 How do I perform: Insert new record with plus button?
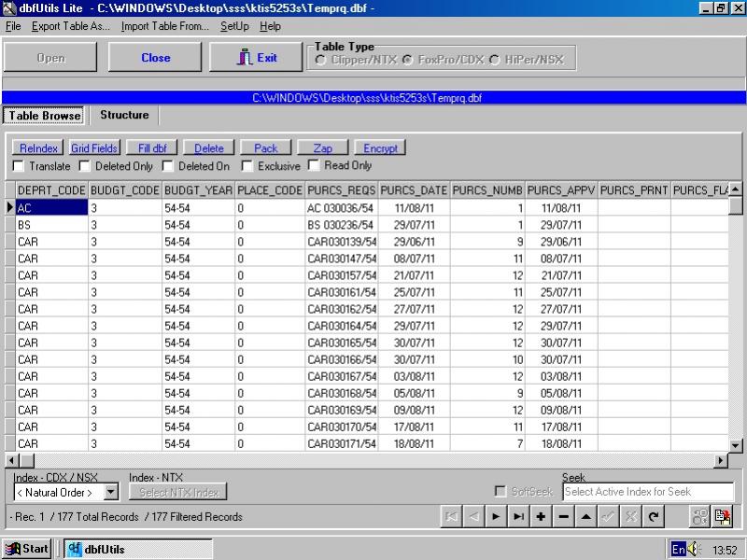point(542,517)
